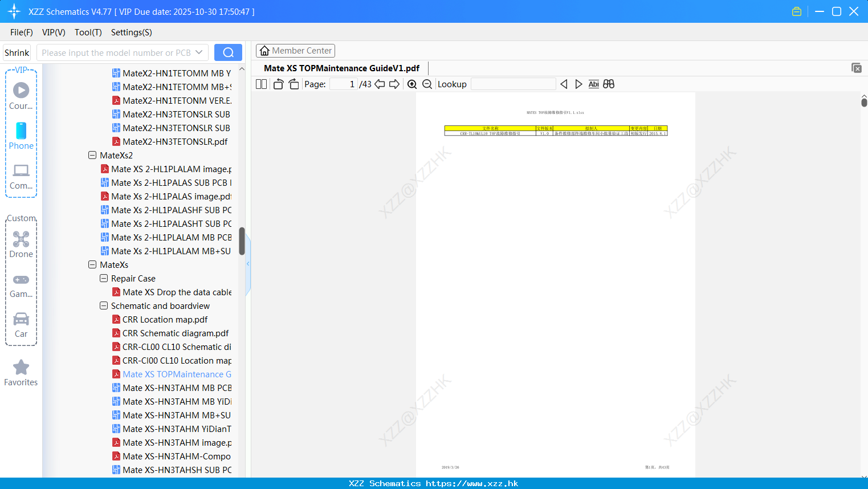
Task: Go to next page arrow
Action: (394, 84)
